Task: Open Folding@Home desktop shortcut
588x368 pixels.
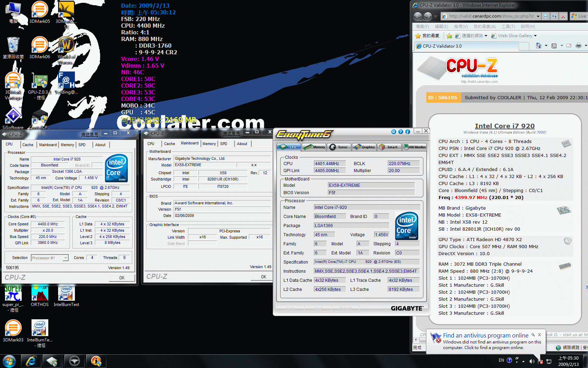Action: click(66, 83)
